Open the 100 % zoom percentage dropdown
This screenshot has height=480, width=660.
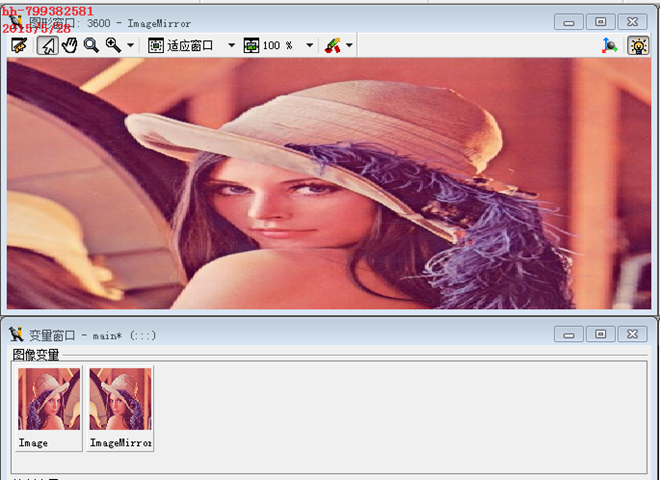point(309,45)
